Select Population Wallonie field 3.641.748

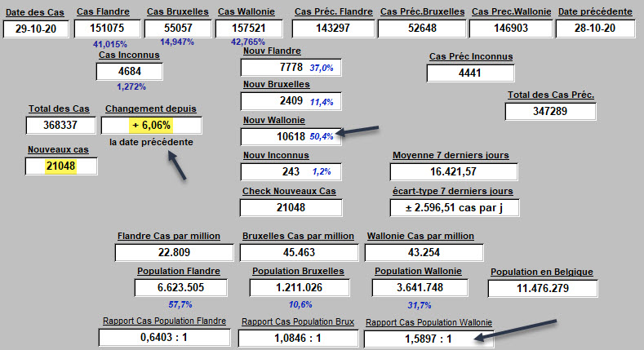coord(420,288)
